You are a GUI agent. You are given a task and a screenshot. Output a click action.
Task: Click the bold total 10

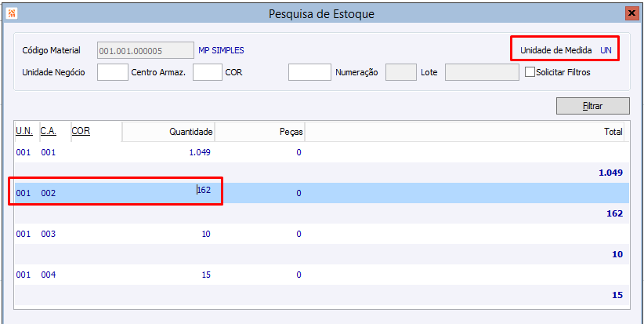[x=617, y=254]
